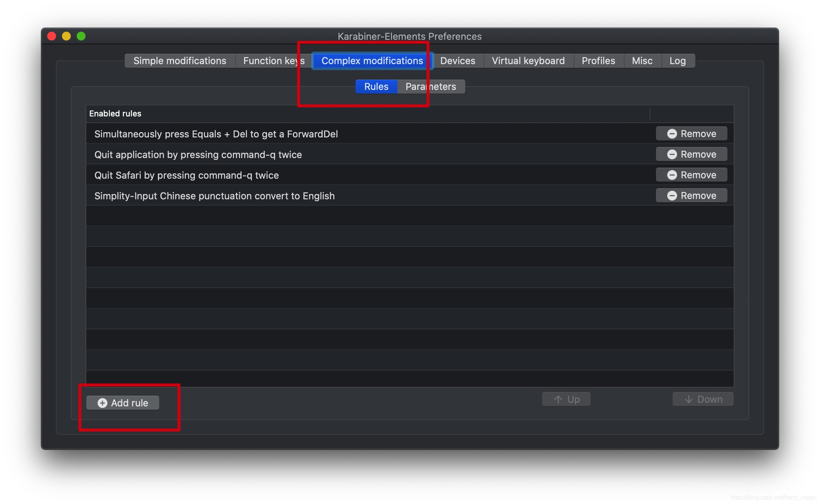Select the Rules segment
Image resolution: width=820 pixels, height=504 pixels.
[376, 87]
